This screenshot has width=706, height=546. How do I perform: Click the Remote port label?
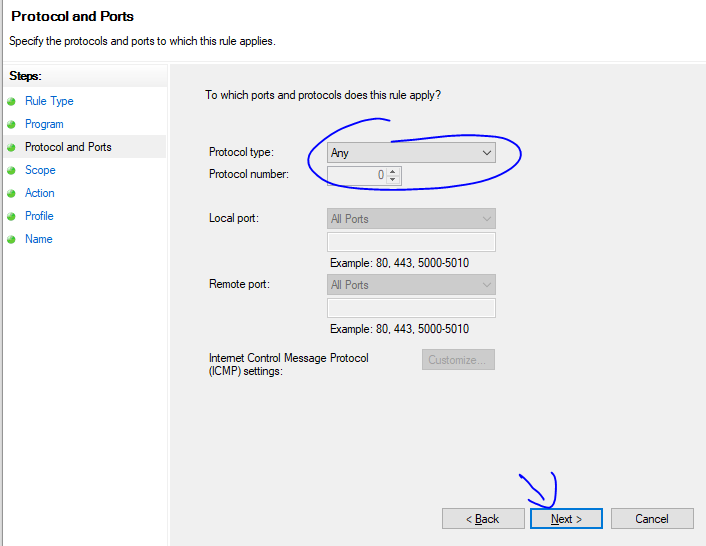coord(239,284)
